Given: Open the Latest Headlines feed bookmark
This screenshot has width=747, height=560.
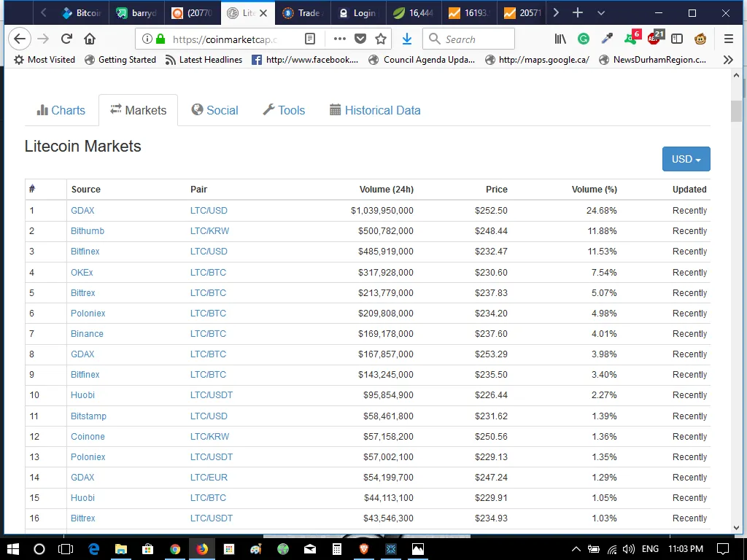Looking at the screenshot, I should point(204,60).
